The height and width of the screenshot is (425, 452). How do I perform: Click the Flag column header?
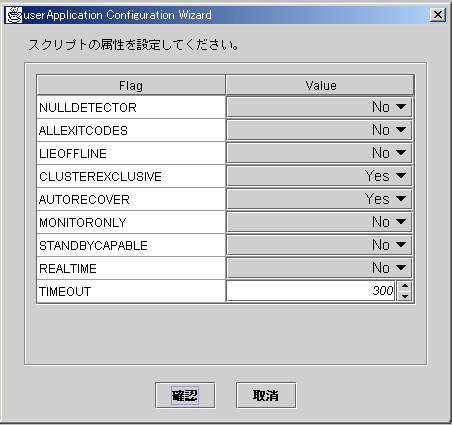[131, 86]
